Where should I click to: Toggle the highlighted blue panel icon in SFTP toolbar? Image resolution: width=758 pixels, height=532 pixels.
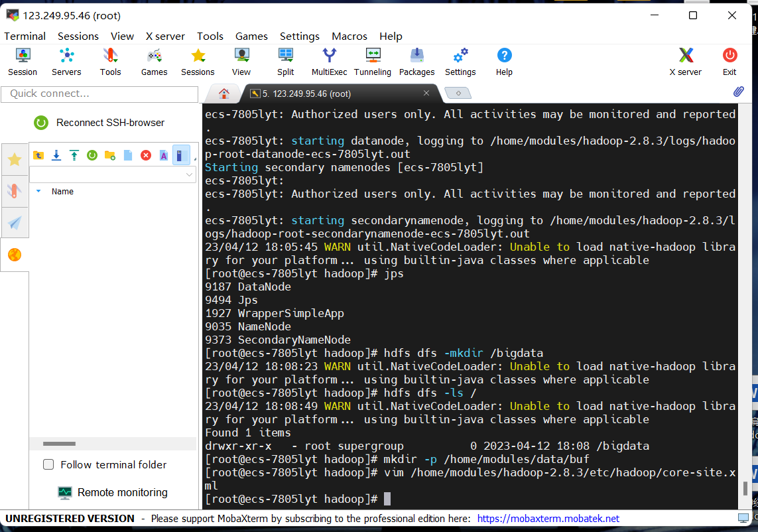click(182, 155)
